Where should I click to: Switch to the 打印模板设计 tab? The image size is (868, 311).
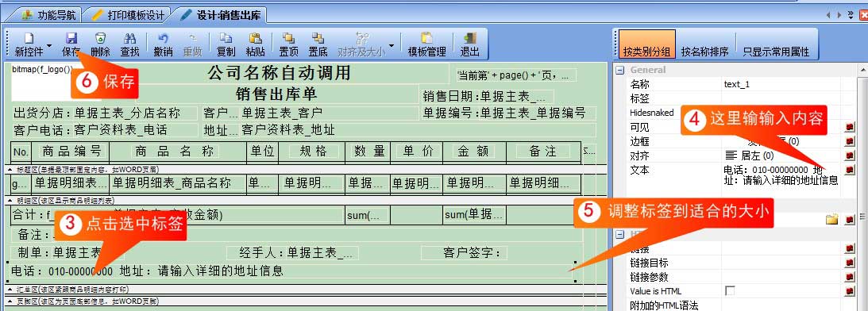128,15
